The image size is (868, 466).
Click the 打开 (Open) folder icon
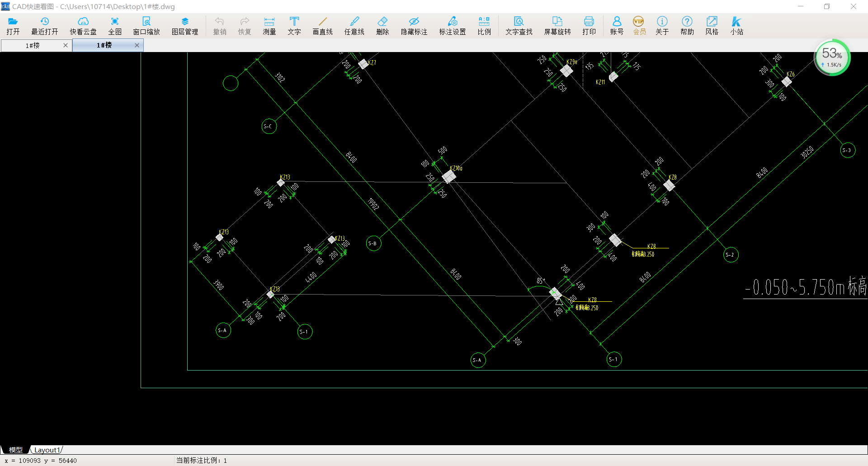coord(13,25)
